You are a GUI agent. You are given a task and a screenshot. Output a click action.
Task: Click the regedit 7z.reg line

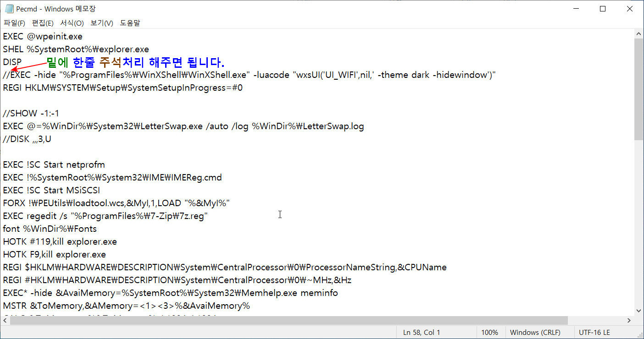pyautogui.click(x=105, y=216)
